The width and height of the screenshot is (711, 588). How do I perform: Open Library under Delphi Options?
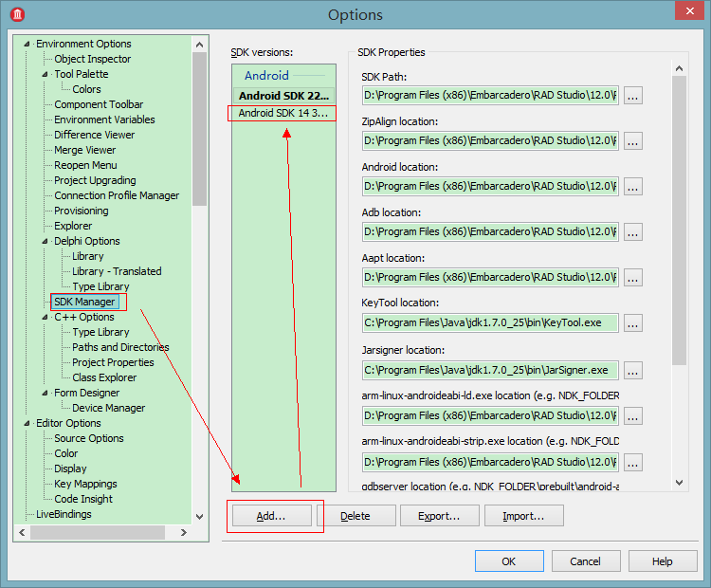88,256
